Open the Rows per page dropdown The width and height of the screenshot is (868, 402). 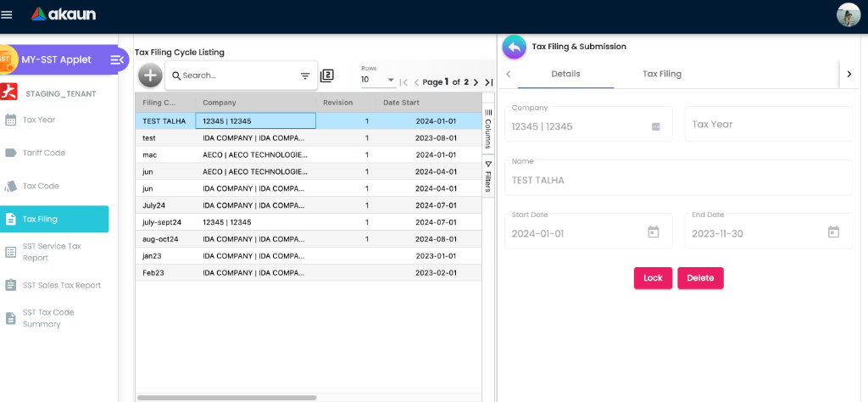pos(378,80)
